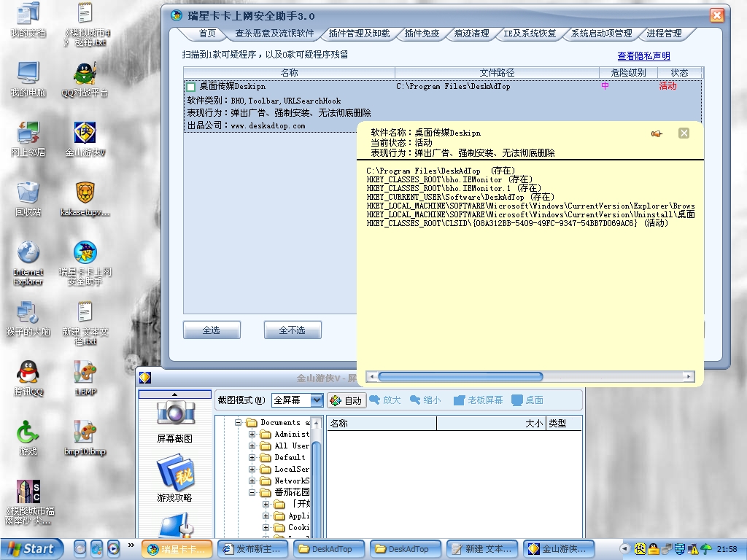Click the 金山游侠 window title icon

tap(145, 378)
